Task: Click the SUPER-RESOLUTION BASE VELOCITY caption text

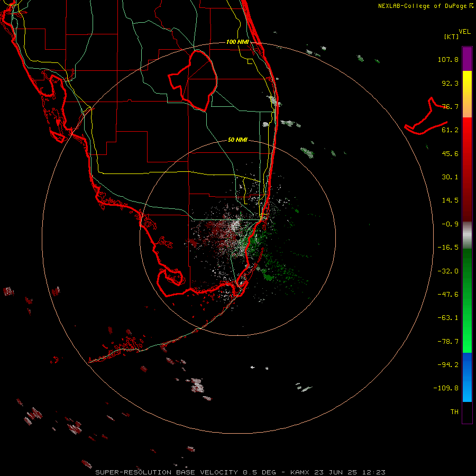Action: pyautogui.click(x=168, y=472)
